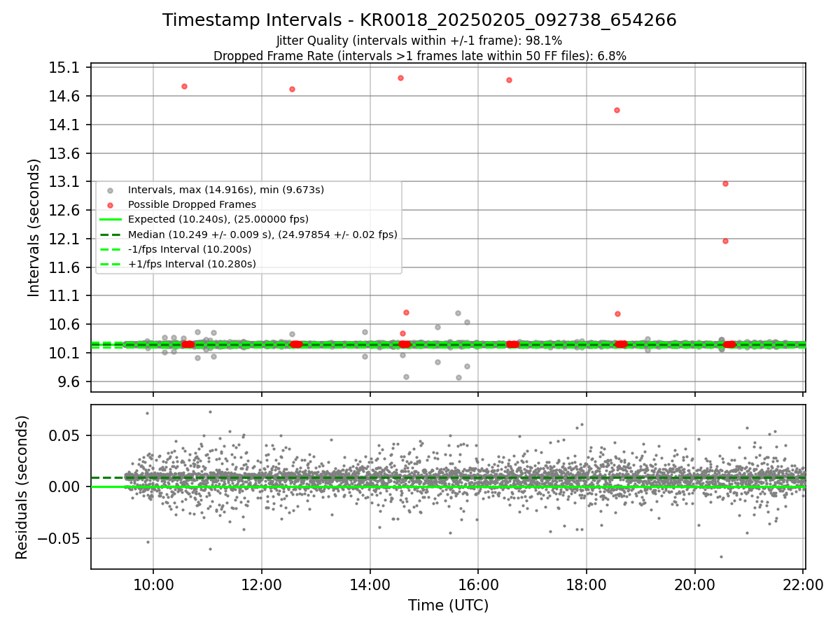Viewport: 840px width, 630px height.
Task: Click the red point above 14.6 near 10:30 UTC
Action: pyautogui.click(x=184, y=86)
